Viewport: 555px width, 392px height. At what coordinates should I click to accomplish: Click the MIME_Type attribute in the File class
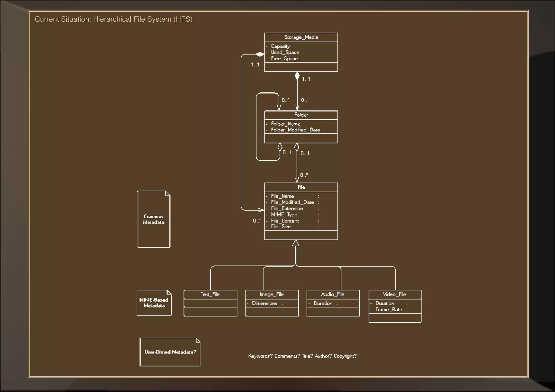coord(284,215)
